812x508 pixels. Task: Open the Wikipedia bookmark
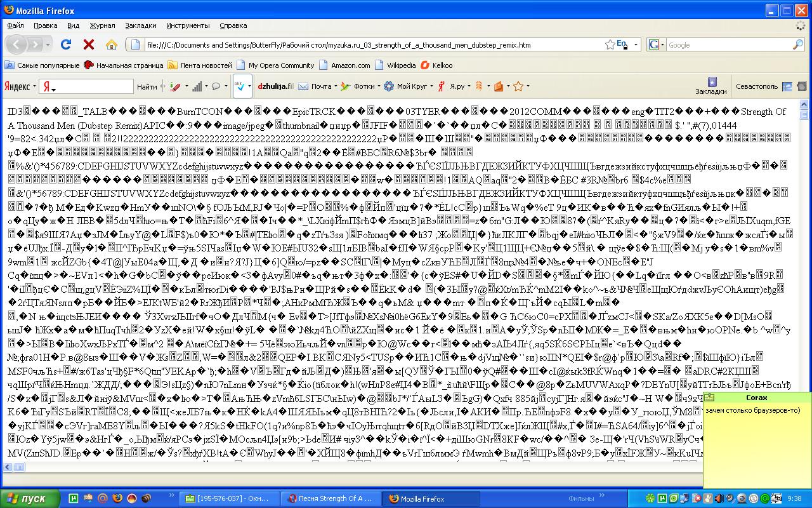[x=395, y=65]
